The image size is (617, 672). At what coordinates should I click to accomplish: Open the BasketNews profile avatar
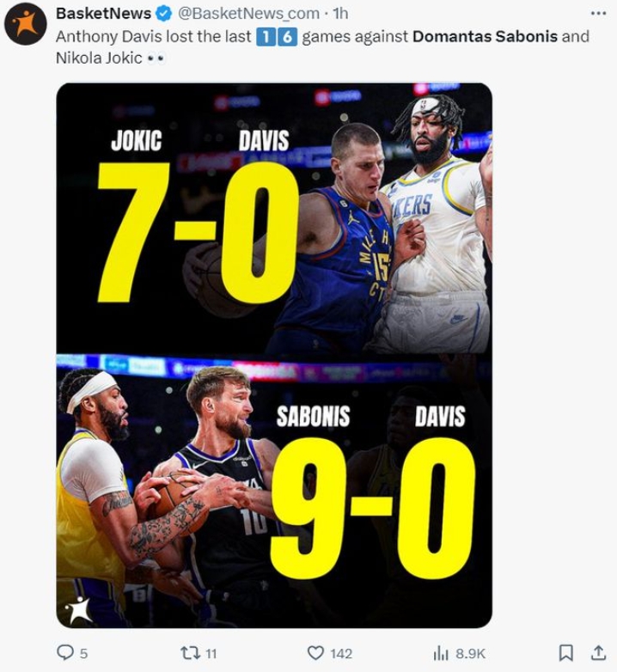point(26,24)
